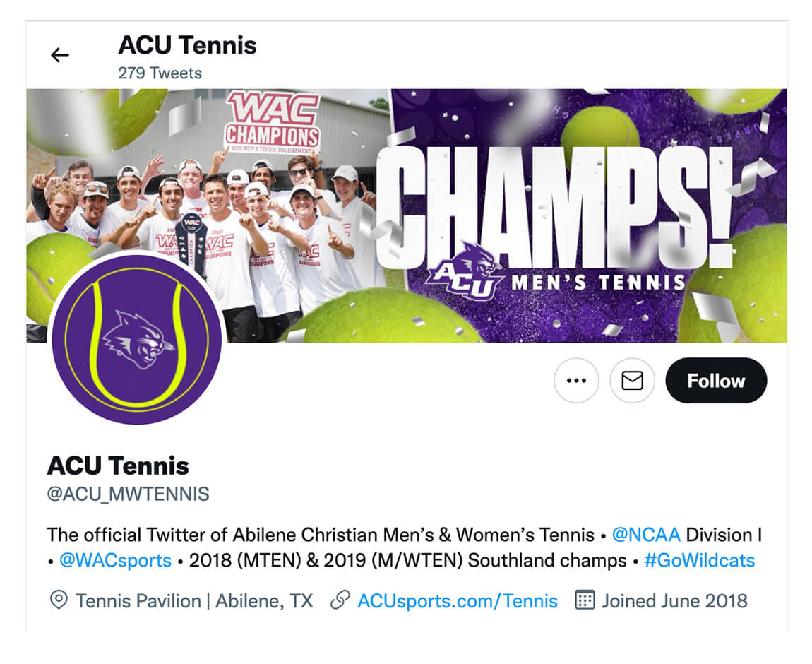This screenshot has height=664, width=812.
Task: Click the @ACU_MWTENNIS handle text
Action: [x=128, y=494]
